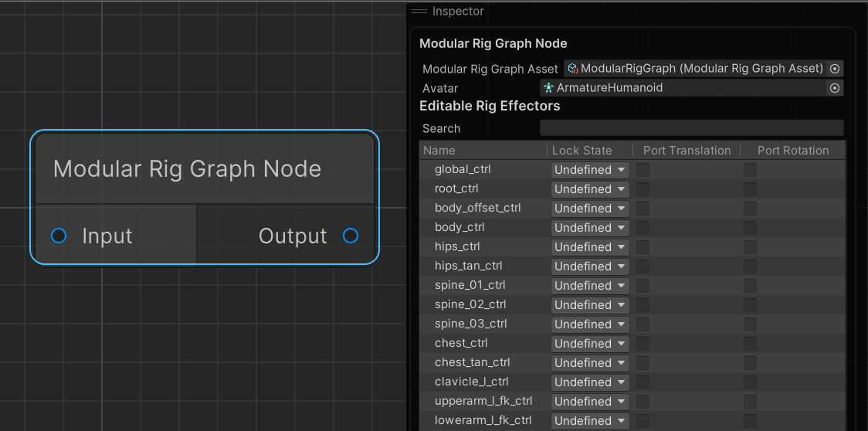Enable Port Rotation for global_ctrl

[750, 169]
